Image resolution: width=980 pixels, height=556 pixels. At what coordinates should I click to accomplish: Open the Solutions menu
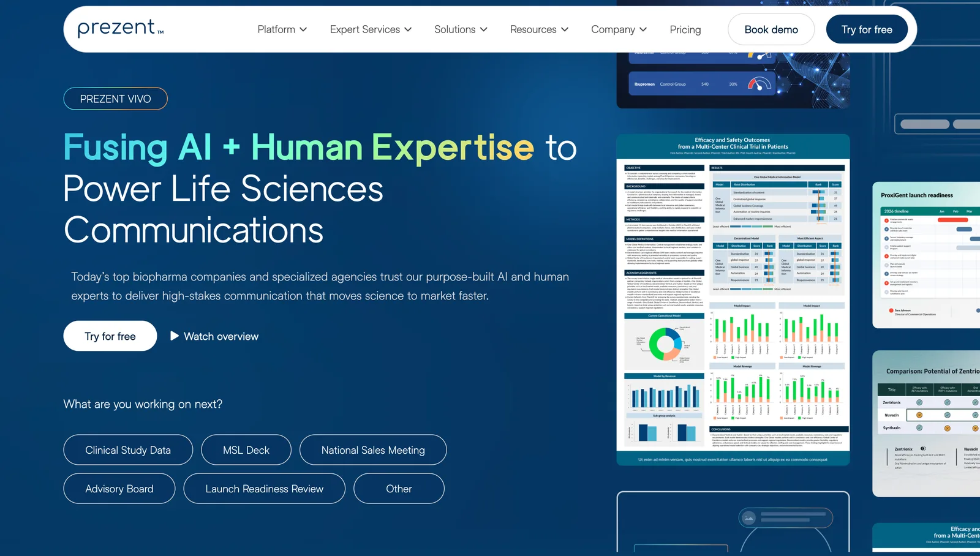(461, 29)
